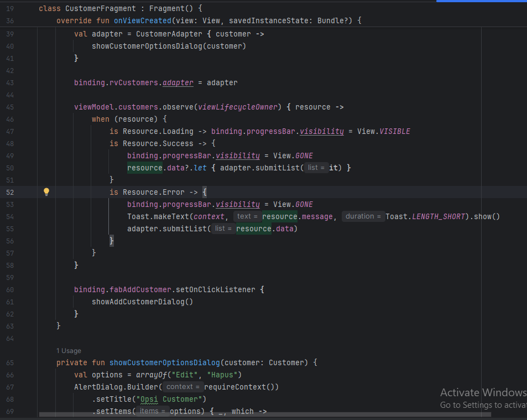Click viewLifecycleOwner on line 45

point(238,107)
